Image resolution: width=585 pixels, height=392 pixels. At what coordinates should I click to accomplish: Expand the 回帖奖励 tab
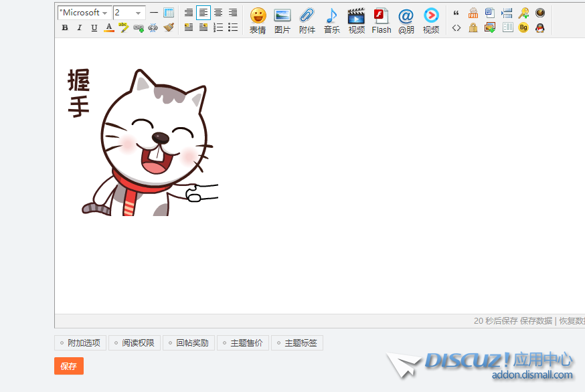click(x=189, y=343)
